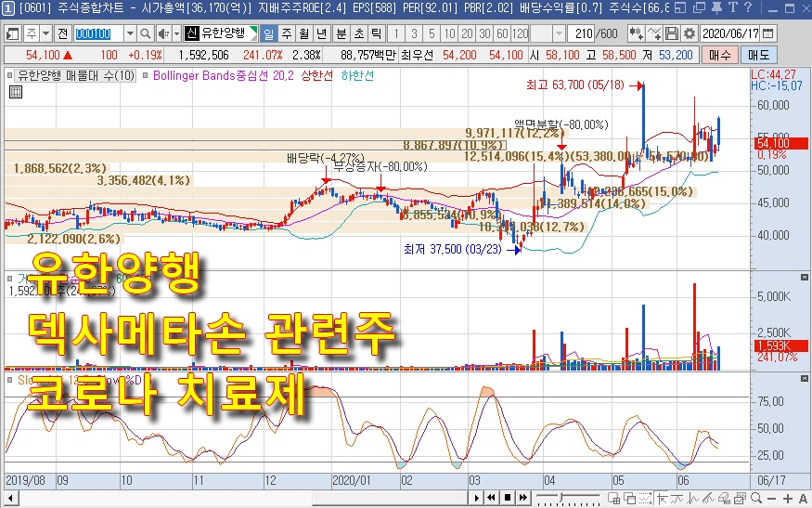
Task: Choose the 1 interval button
Action: pos(396,33)
